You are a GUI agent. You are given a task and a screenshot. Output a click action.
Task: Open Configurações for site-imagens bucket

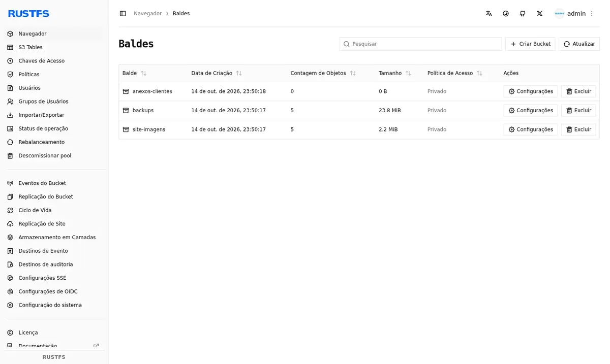tap(530, 129)
